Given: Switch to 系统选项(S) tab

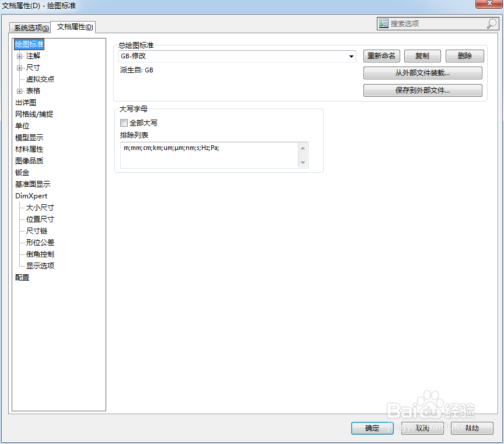Looking at the screenshot, I should [x=31, y=27].
